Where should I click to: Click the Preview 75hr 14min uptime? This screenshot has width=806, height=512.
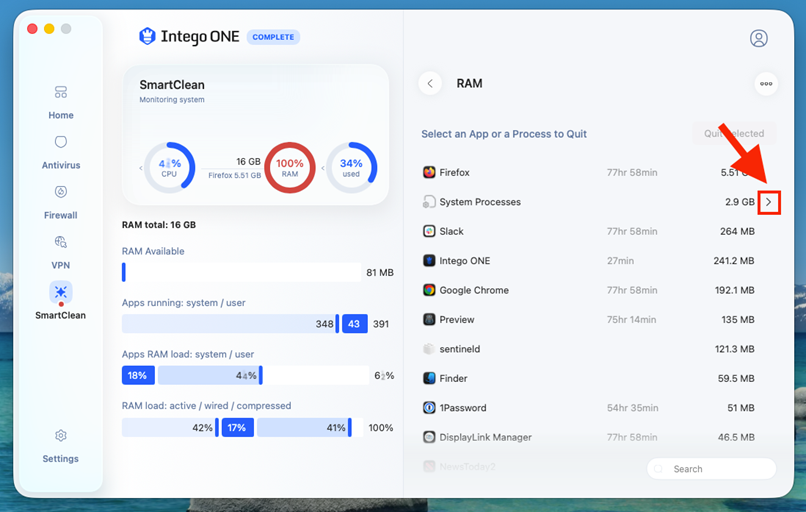click(631, 320)
